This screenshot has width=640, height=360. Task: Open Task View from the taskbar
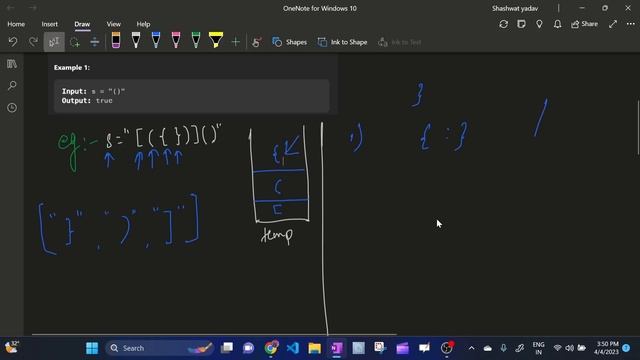click(227, 348)
